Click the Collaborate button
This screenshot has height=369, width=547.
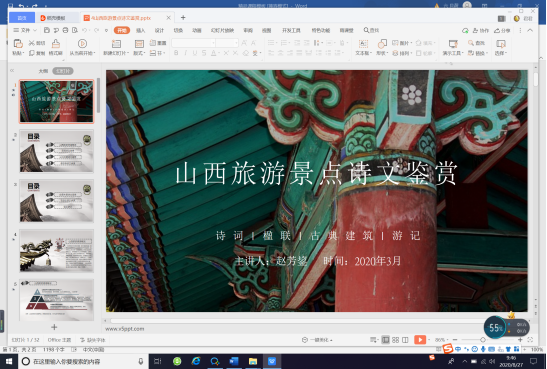pyautogui.click(x=480, y=31)
